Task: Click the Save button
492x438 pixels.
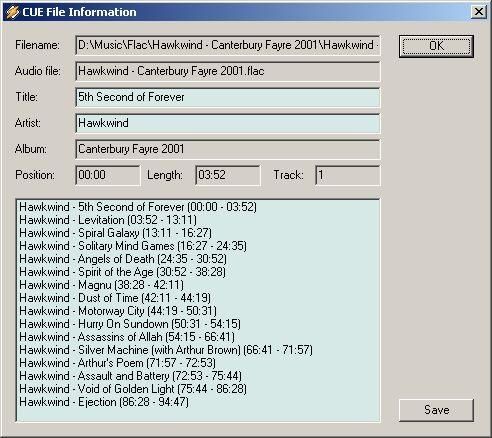Action: [x=436, y=410]
